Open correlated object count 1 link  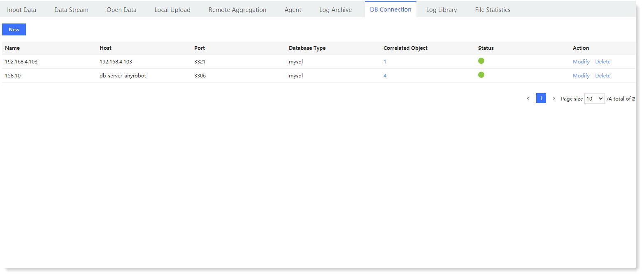385,62
